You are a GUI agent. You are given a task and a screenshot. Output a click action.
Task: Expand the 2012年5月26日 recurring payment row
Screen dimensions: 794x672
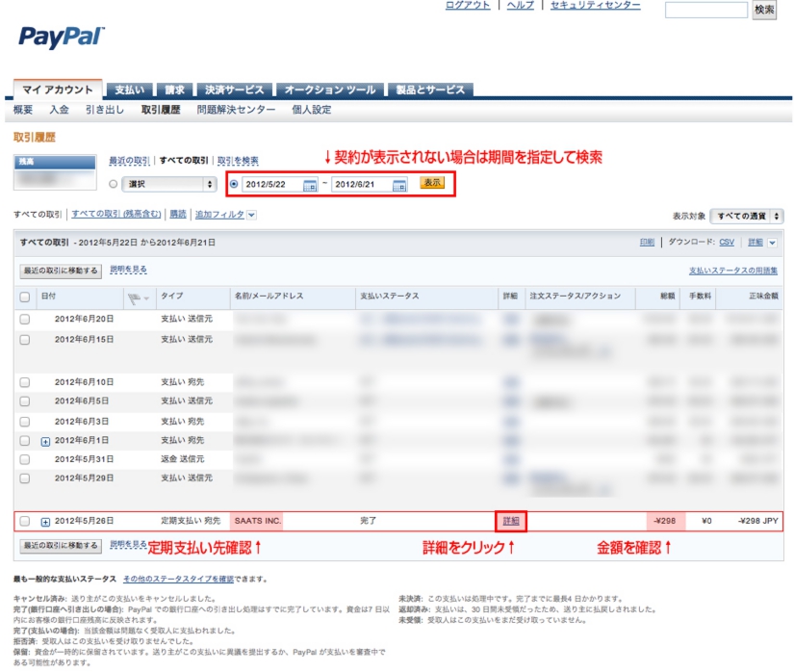[x=45, y=522]
